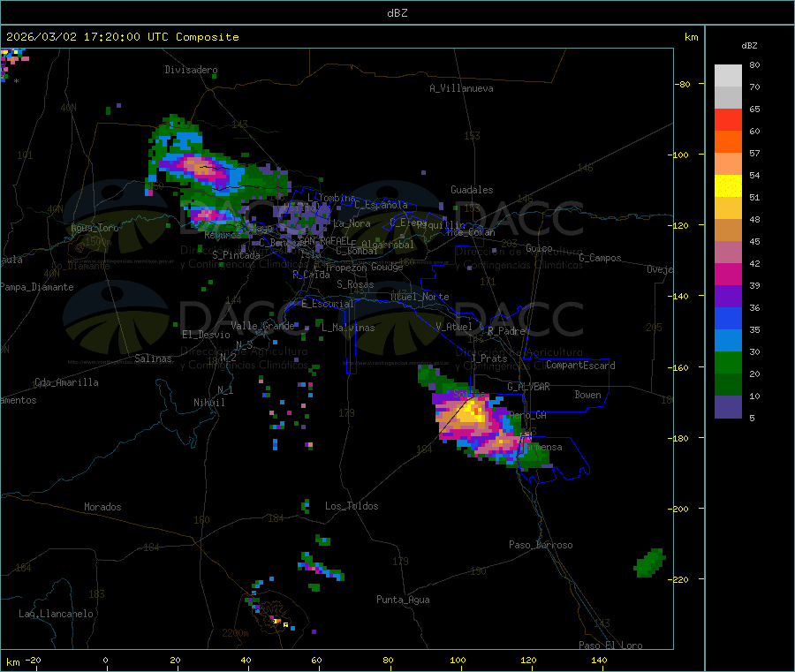Click the yellow storm core near G_ALVEAR
This screenshot has width=795, height=672.
[473, 410]
